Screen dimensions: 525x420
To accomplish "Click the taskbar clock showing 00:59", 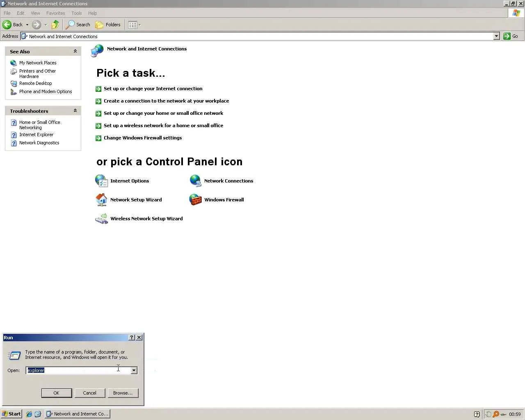I will [x=515, y=414].
